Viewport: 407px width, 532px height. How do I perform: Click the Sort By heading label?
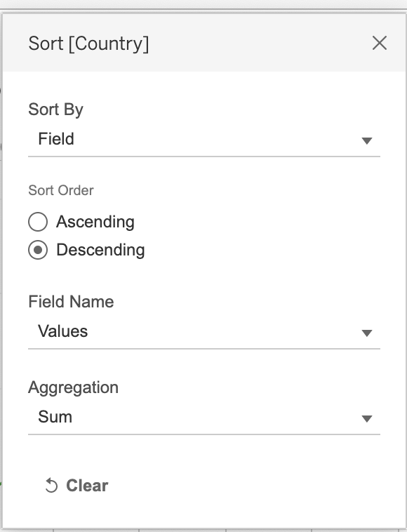pyautogui.click(x=55, y=109)
